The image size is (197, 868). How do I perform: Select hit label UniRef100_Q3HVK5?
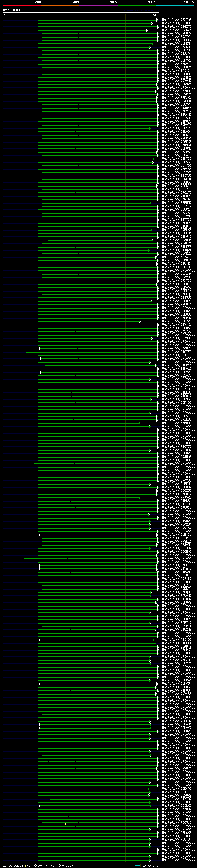177,61
